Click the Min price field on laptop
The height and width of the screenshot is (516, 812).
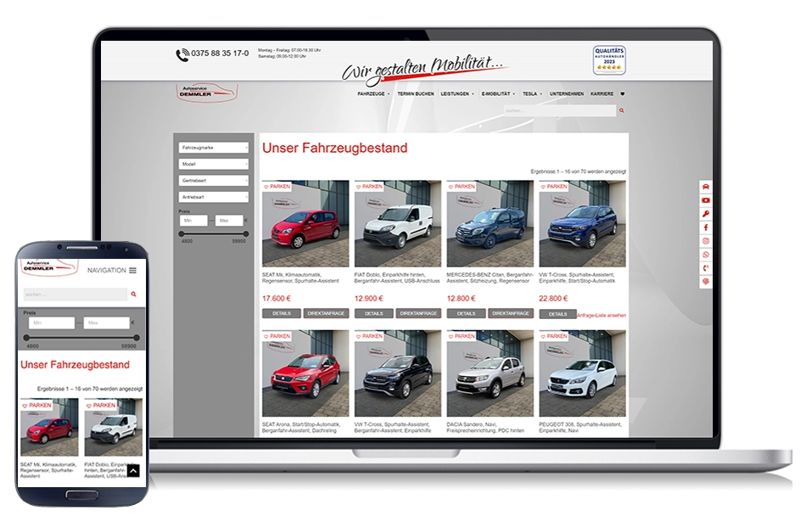click(x=193, y=221)
